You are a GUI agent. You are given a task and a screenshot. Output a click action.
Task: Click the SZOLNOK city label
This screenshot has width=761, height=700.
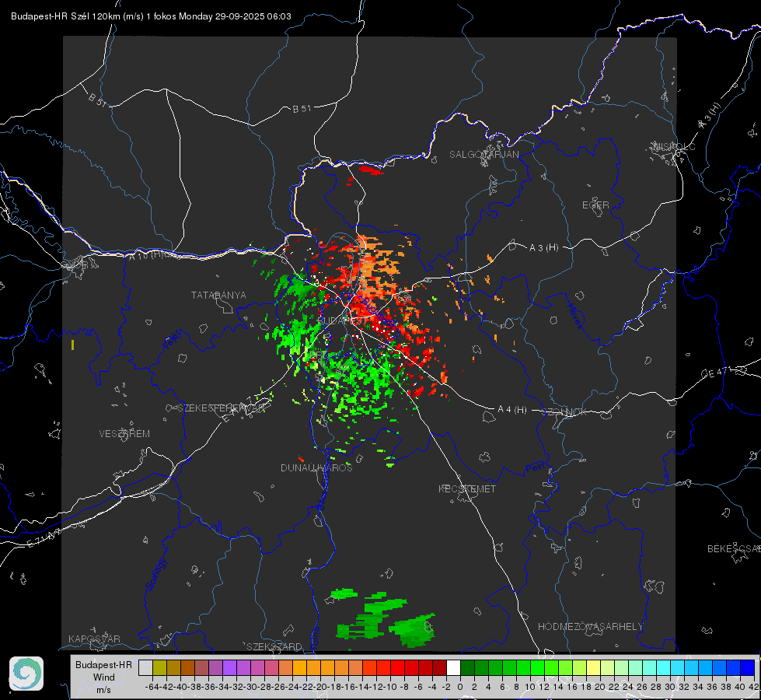point(564,412)
